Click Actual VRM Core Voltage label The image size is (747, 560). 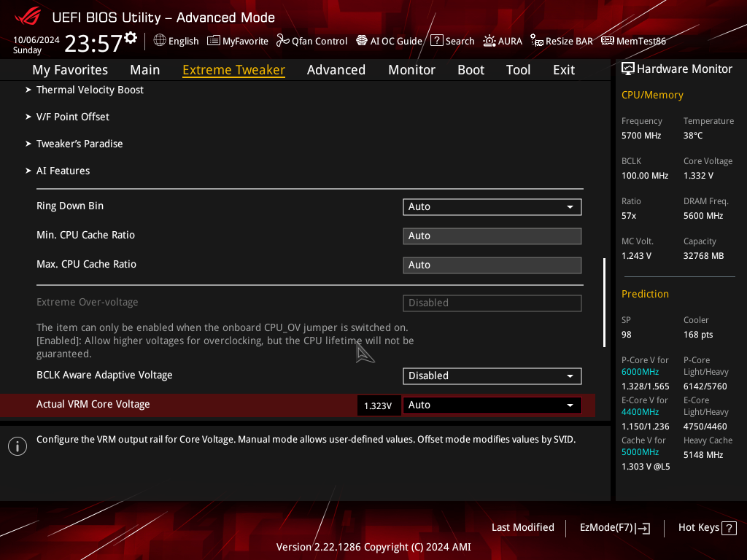click(x=93, y=404)
